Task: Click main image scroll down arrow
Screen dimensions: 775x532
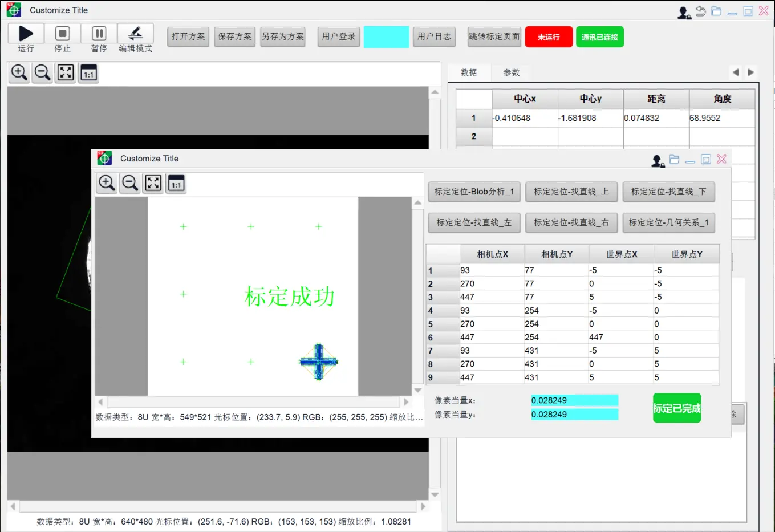Action: [435, 495]
